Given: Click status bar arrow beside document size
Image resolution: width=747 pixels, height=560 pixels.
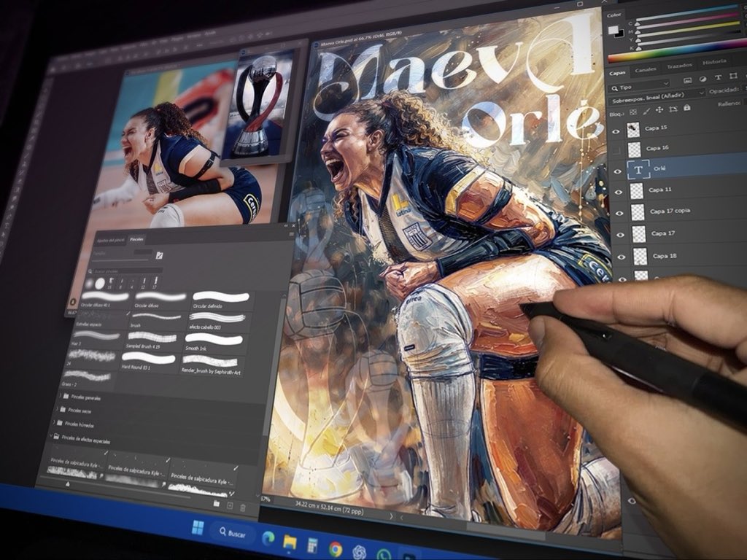Looking at the screenshot, I should click(391, 516).
